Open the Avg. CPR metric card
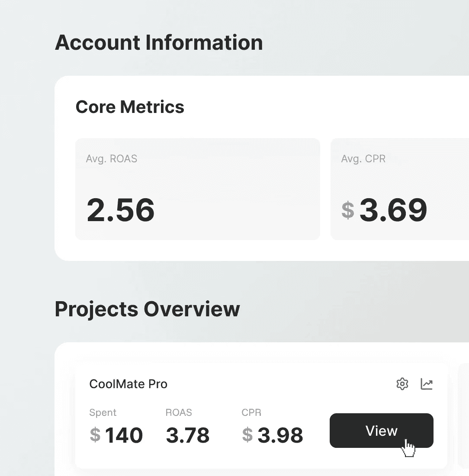Screen dimensions: 469x476 click(399, 189)
